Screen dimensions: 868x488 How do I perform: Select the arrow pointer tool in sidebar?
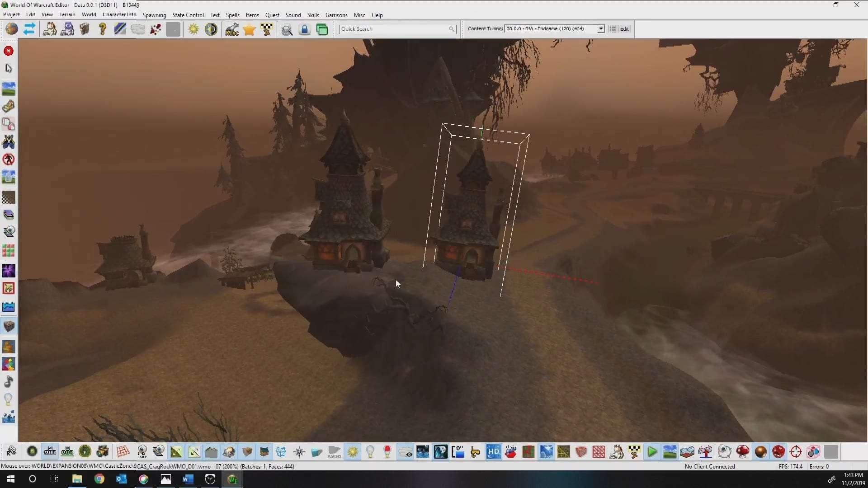click(9, 68)
